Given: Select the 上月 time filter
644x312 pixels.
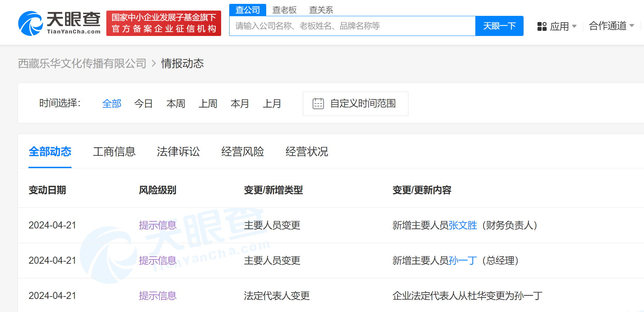Looking at the screenshot, I should click(272, 104).
